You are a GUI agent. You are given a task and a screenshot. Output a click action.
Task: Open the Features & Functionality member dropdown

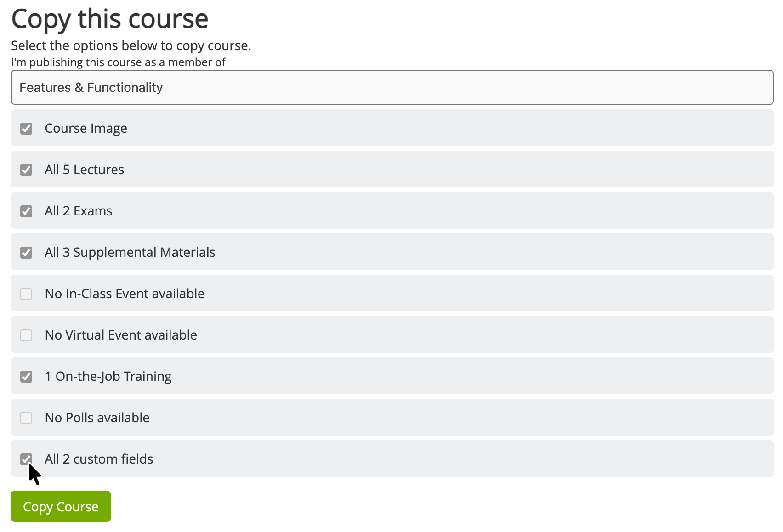click(392, 87)
